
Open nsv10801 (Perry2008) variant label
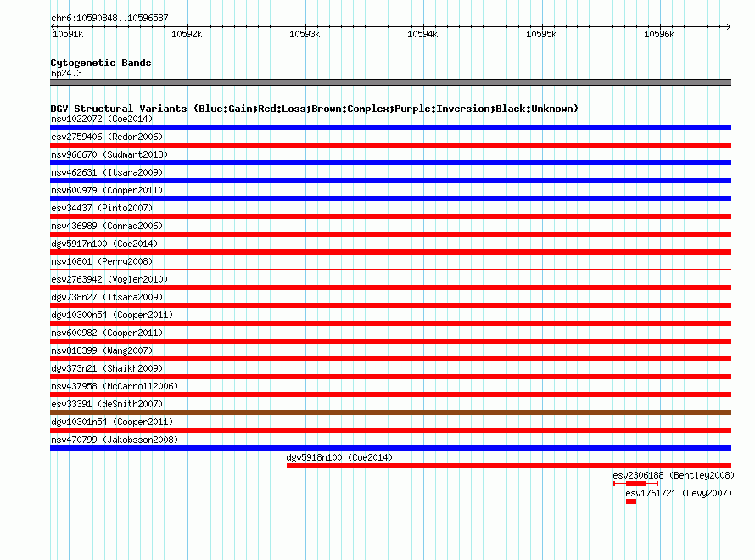[102, 261]
